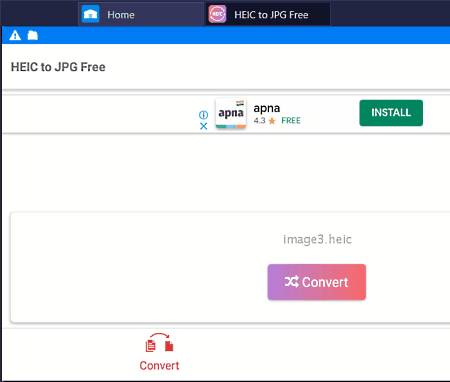The image size is (450, 382).
Task: Close the apna ad with X
Action: [203, 126]
